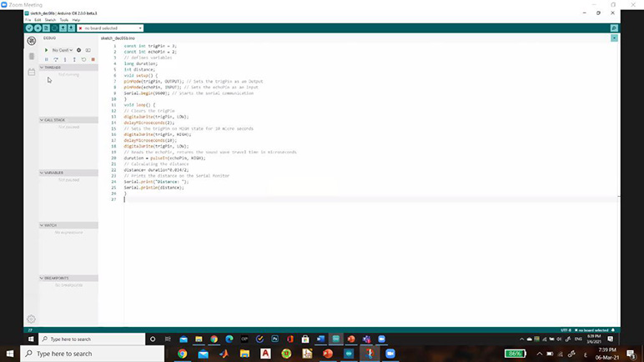This screenshot has width=644, height=362.
Task: Open Photoshop on the inner taskbar
Action: [x=274, y=339]
